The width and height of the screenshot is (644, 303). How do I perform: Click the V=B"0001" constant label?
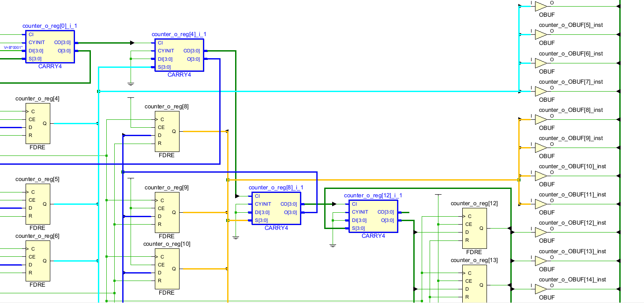[13, 47]
